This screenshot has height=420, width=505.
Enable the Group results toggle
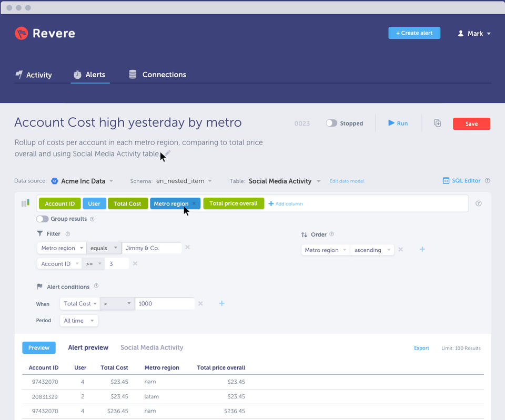(42, 219)
